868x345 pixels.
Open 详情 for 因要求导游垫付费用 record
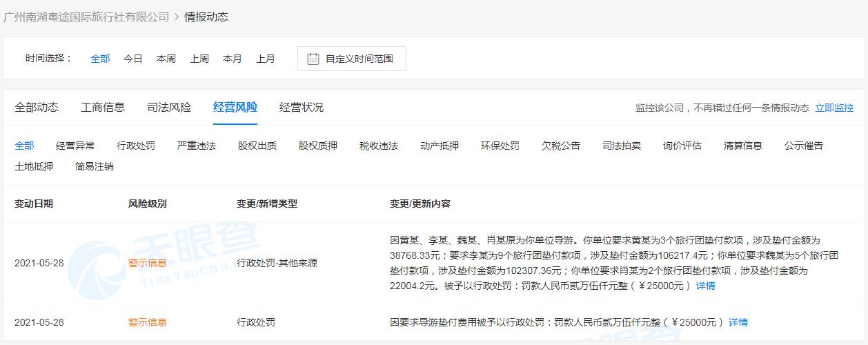[x=738, y=322]
